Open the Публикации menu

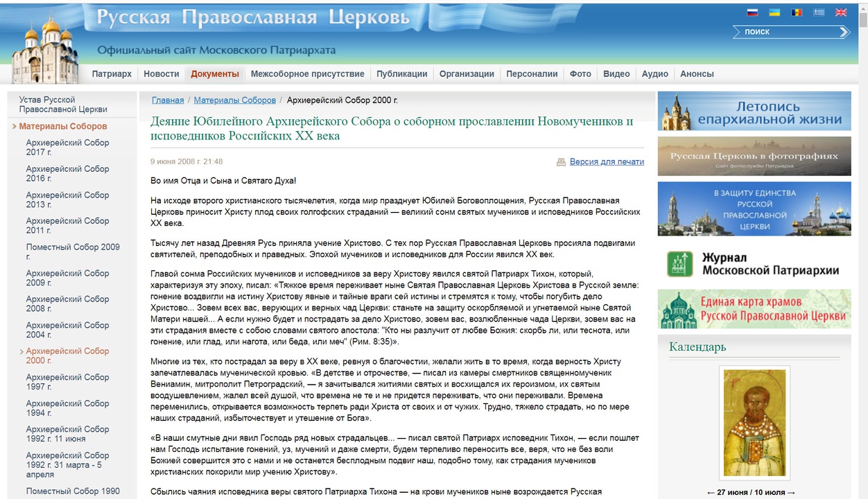(x=402, y=74)
